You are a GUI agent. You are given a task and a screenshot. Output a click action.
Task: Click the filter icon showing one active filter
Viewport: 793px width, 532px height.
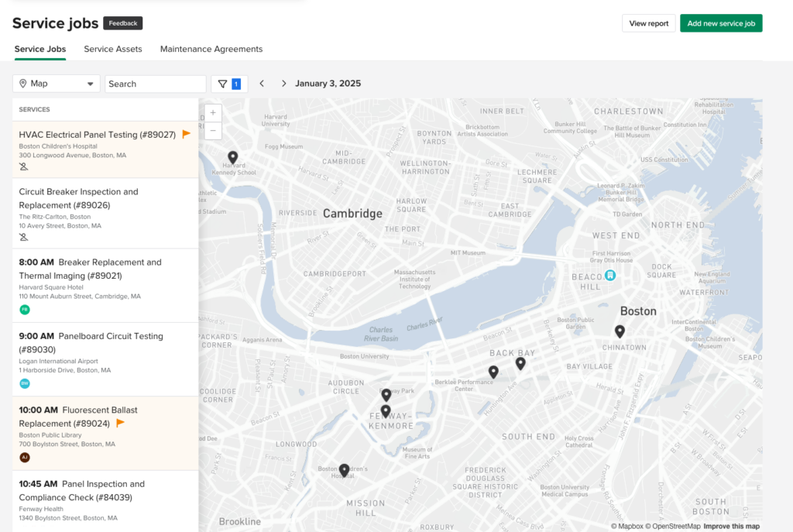(x=223, y=83)
